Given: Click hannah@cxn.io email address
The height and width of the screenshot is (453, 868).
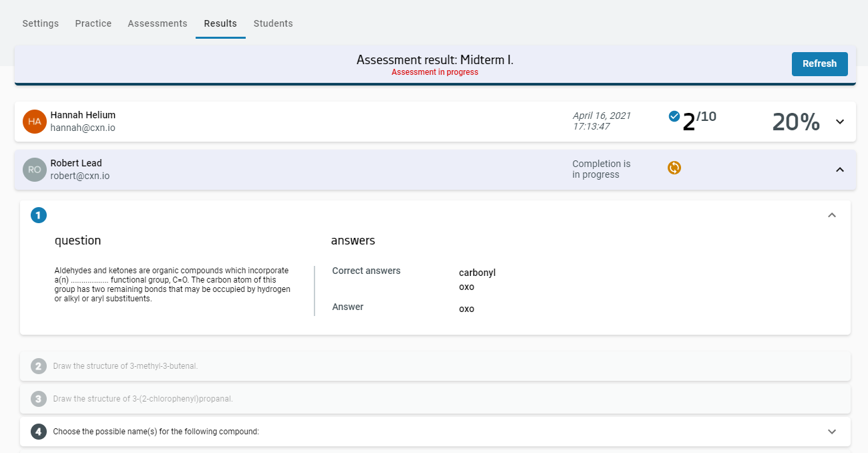Looking at the screenshot, I should point(83,128).
